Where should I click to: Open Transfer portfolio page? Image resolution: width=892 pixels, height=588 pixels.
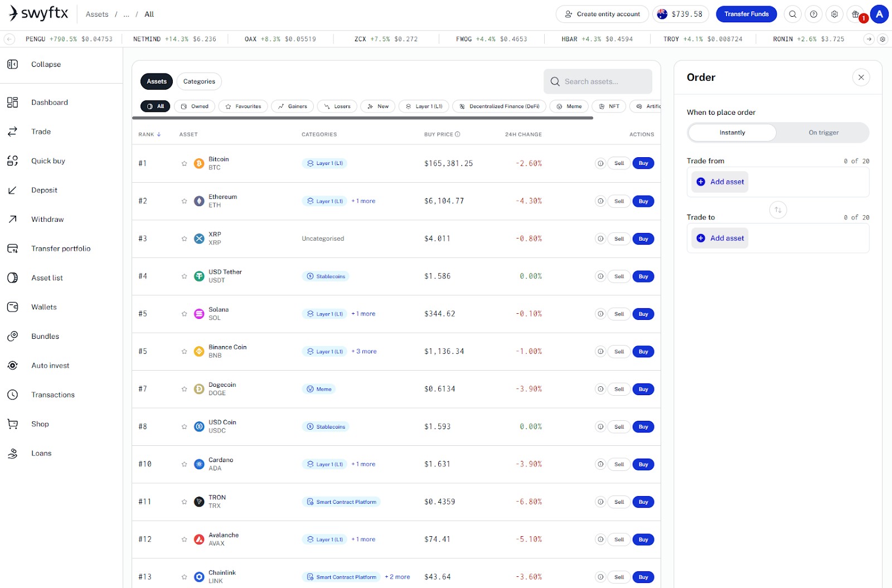61,249
